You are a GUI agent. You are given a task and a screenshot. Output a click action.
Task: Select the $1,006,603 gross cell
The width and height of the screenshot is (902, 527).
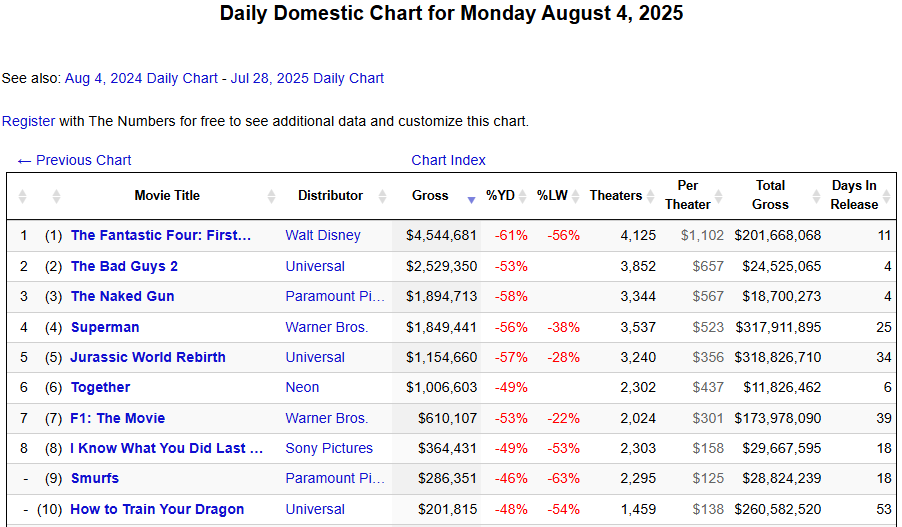[x=441, y=387]
